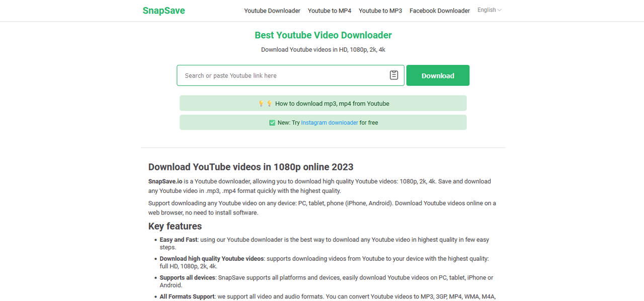Click the Key features heading

pyautogui.click(x=175, y=226)
